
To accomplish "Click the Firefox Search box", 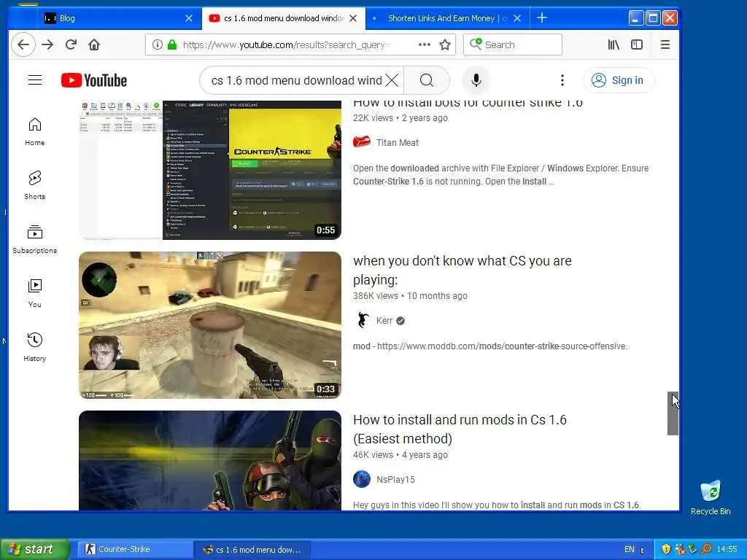I will click(x=513, y=44).
